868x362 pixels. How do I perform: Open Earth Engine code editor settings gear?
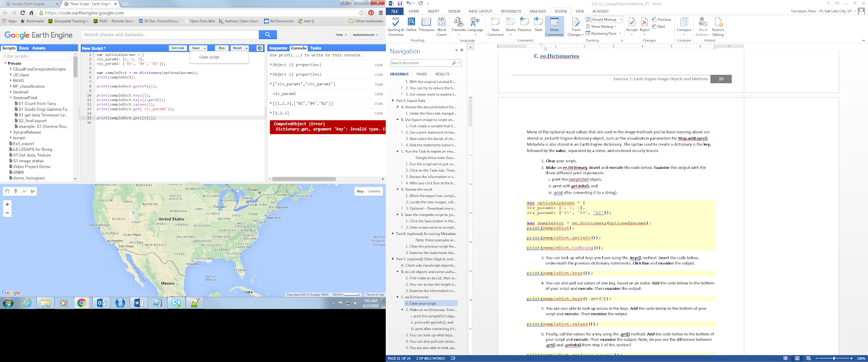[259, 48]
